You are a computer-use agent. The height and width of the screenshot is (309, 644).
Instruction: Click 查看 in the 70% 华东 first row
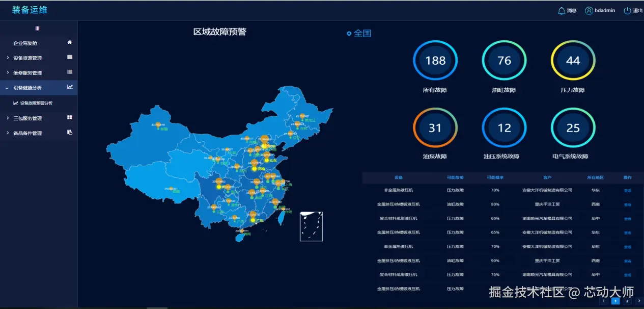point(628,190)
